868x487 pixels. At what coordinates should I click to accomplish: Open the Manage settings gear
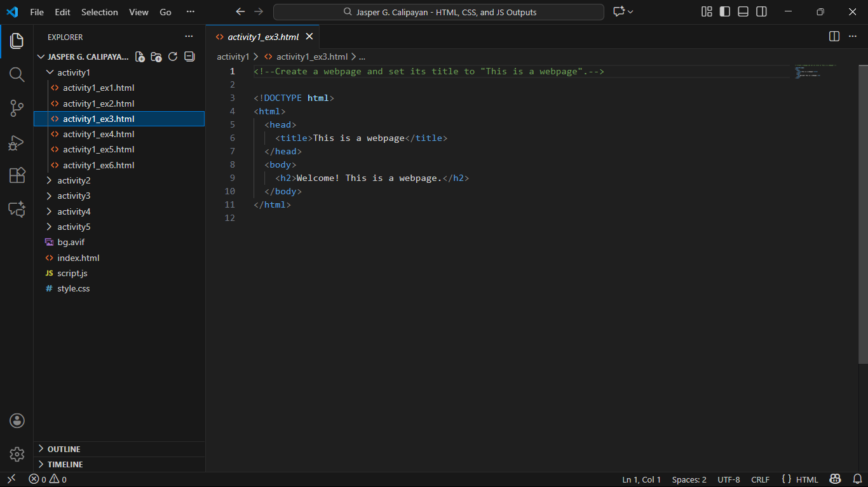[x=17, y=454]
